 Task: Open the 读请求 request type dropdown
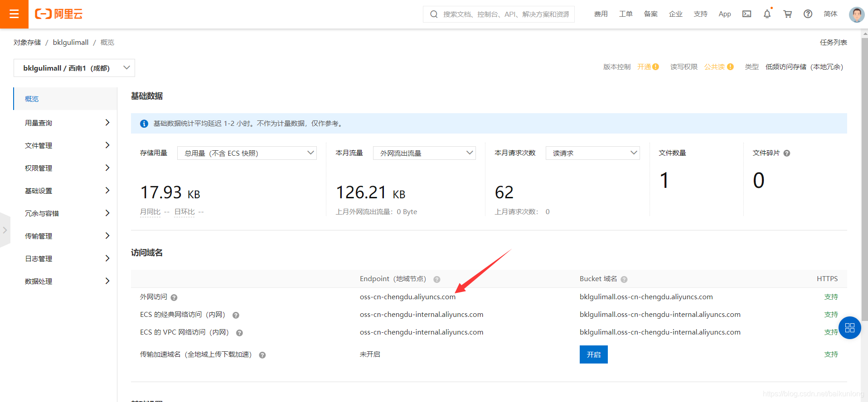pyautogui.click(x=593, y=153)
